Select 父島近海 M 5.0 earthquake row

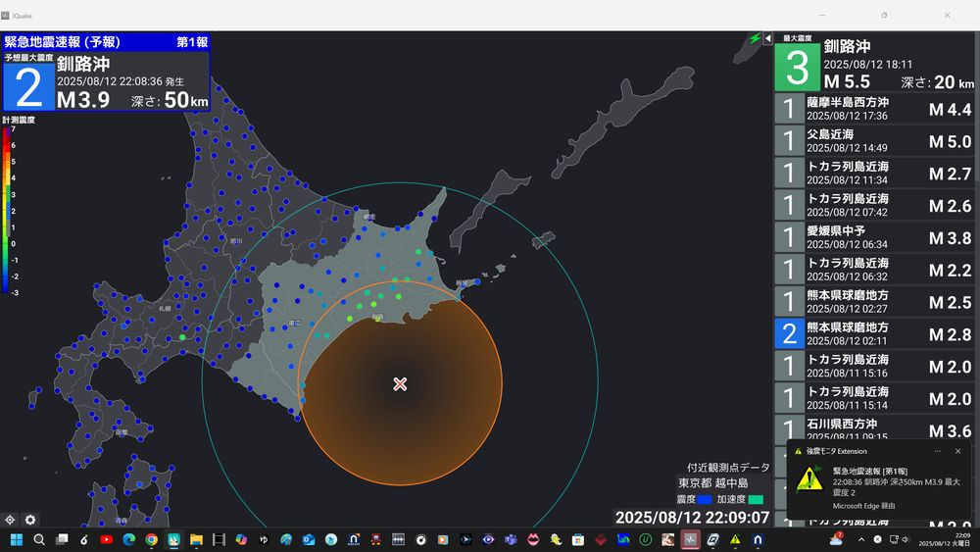pyautogui.click(x=875, y=140)
